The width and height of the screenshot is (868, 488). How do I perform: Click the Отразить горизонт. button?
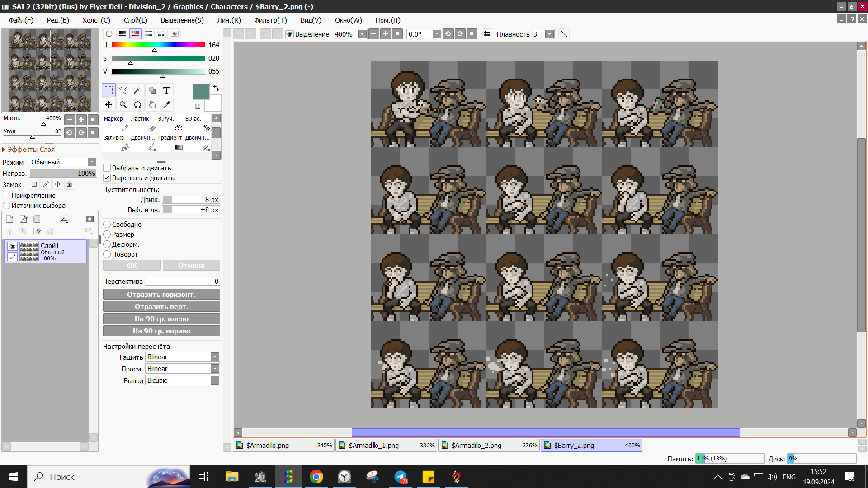[x=161, y=295]
